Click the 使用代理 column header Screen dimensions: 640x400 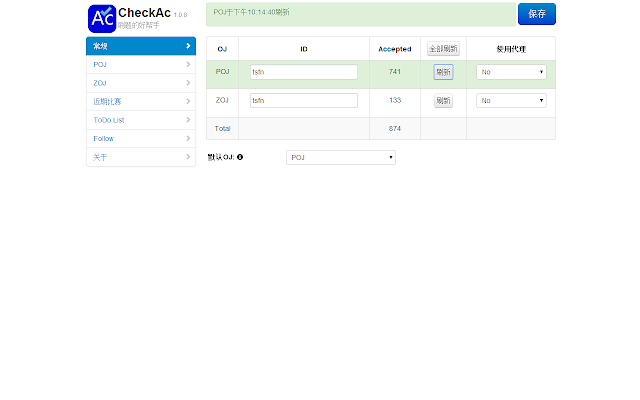(x=511, y=49)
